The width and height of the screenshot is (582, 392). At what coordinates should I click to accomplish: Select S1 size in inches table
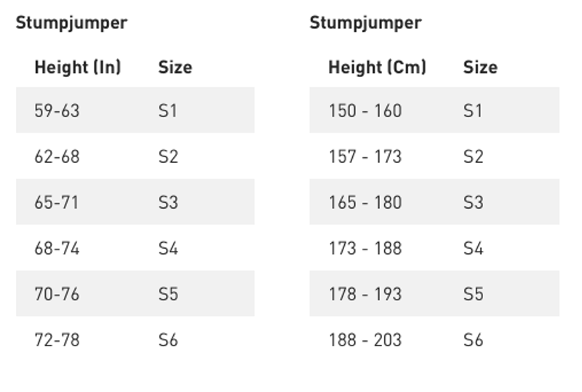pos(167,111)
